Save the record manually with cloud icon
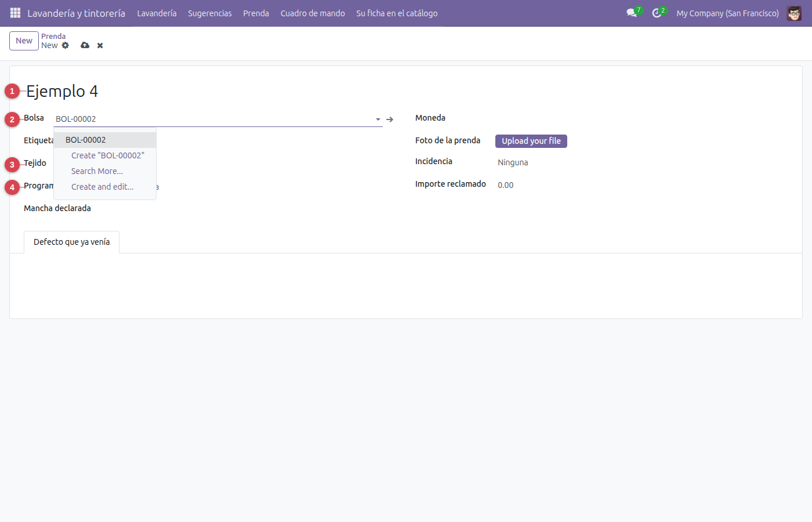The height and width of the screenshot is (522, 812). click(x=85, y=45)
